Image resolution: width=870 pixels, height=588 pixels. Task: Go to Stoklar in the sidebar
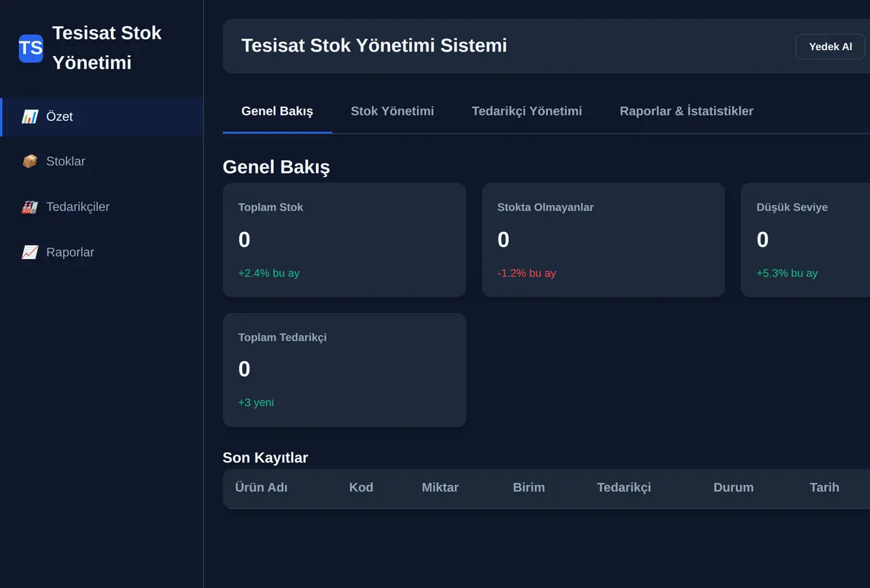tap(101, 162)
